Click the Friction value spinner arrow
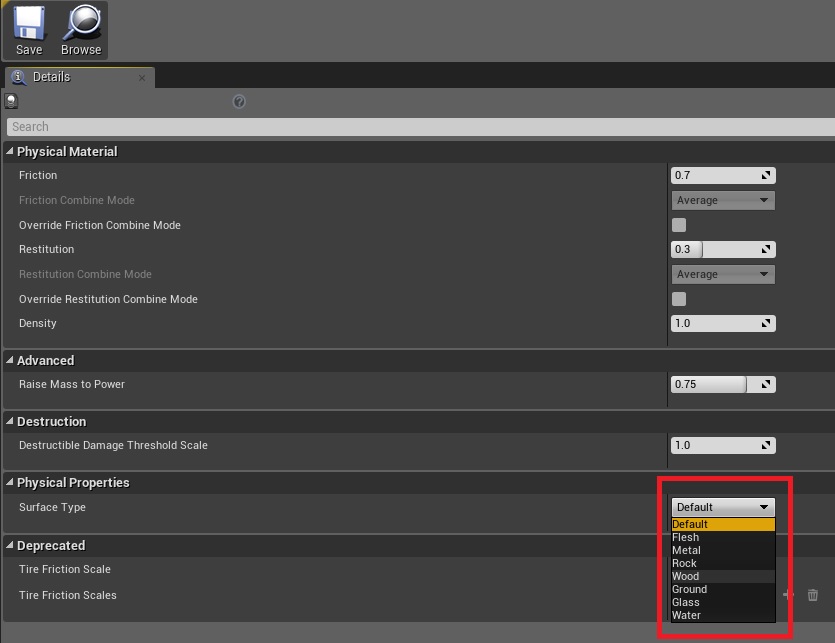835x643 pixels. pos(766,175)
